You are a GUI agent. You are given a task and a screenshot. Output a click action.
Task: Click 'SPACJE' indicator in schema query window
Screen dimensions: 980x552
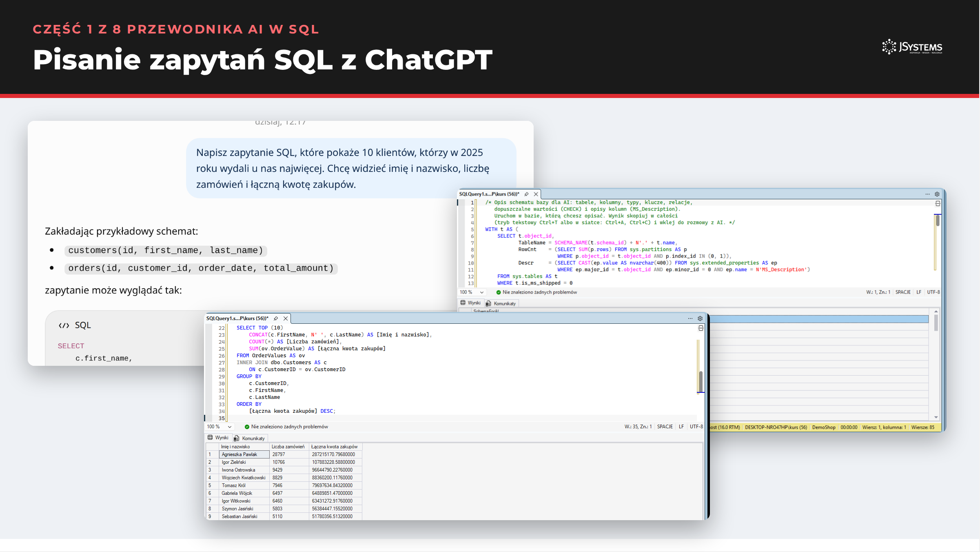903,292
